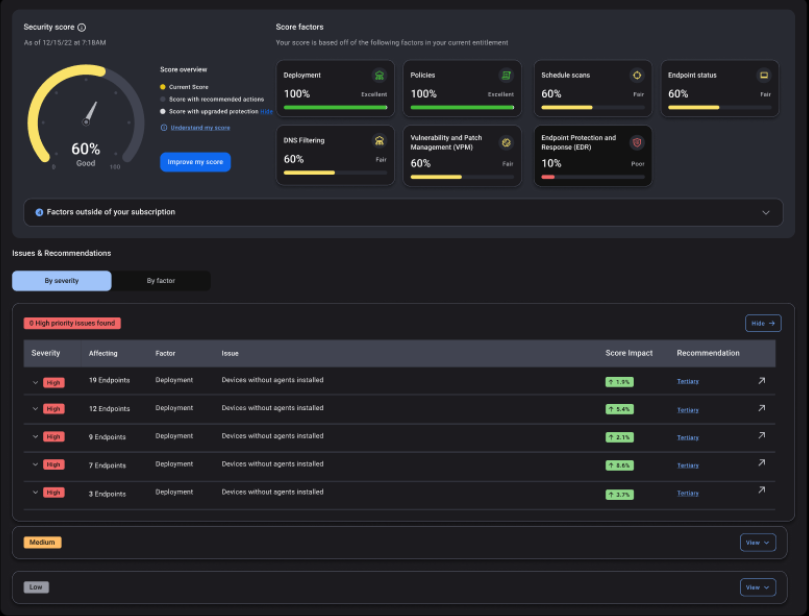The image size is (809, 616).
Task: Collapse the 3 Endpoints issue row
Action: coord(35,492)
